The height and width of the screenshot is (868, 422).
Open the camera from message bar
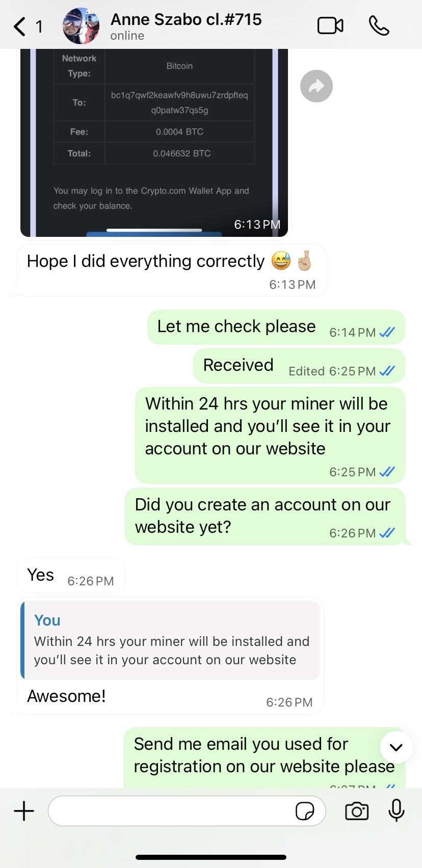[x=357, y=811]
